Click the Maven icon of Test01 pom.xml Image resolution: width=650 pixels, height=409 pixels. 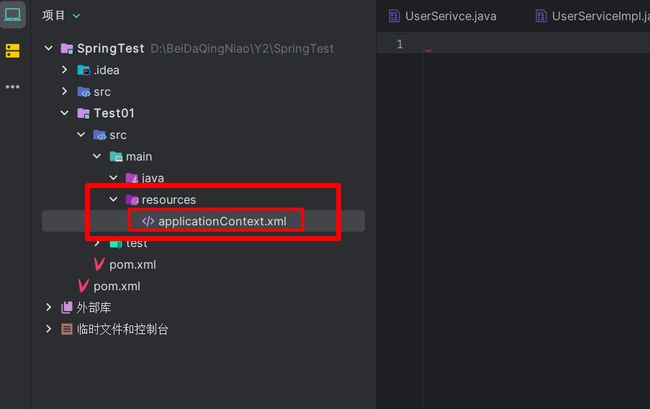point(99,265)
